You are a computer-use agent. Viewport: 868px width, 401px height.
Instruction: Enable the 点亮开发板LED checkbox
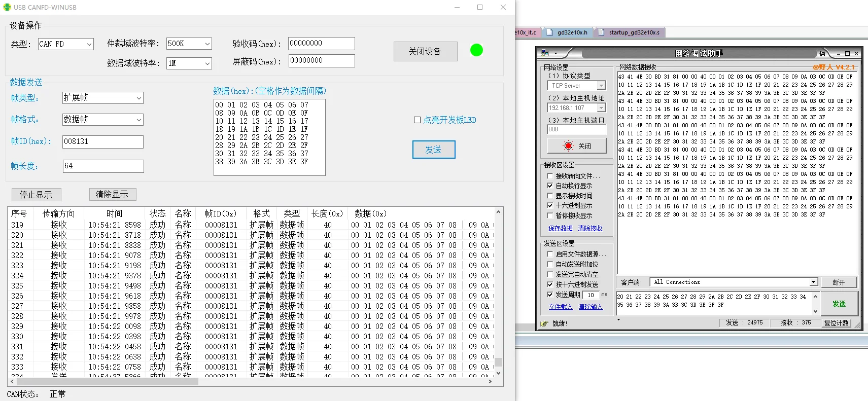click(x=417, y=120)
